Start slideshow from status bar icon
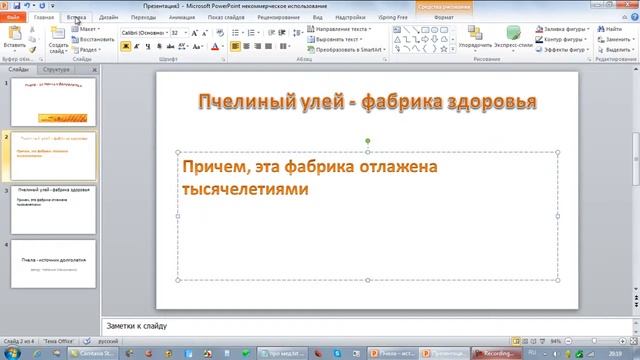 [x=542, y=341]
